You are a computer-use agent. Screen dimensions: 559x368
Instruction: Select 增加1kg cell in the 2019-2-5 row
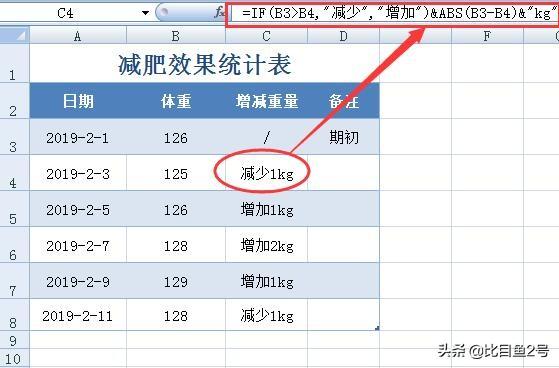pyautogui.click(x=267, y=209)
